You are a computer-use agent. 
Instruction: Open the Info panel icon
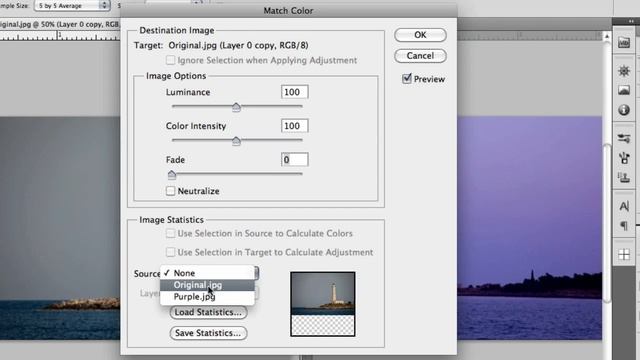coord(624,110)
